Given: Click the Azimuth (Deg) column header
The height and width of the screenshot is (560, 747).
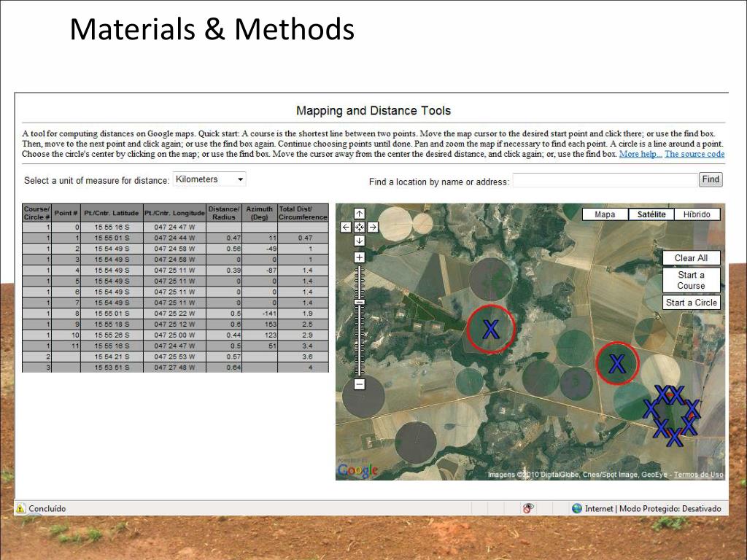Looking at the screenshot, I should (260, 213).
